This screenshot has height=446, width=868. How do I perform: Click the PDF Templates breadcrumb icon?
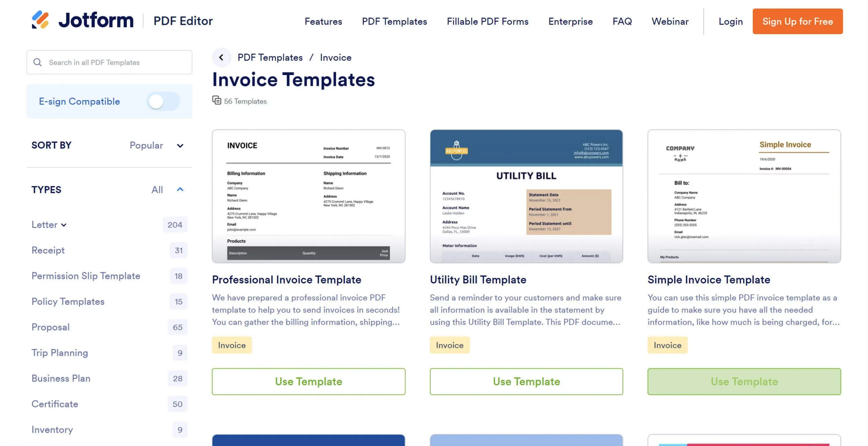pos(221,57)
